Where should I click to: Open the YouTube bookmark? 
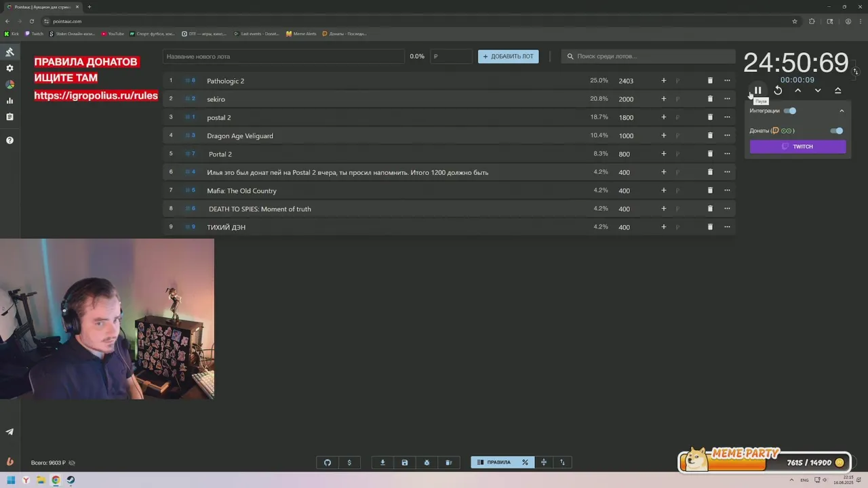point(113,33)
